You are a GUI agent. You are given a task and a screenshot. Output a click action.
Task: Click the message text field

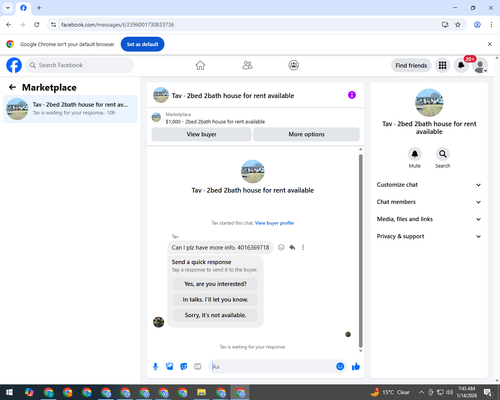click(x=272, y=367)
